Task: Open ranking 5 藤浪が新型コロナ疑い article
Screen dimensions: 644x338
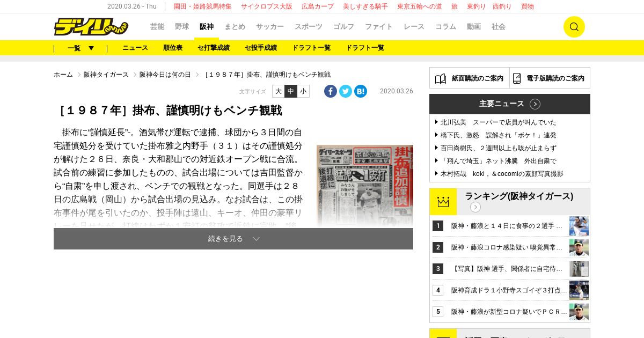Action: coord(509,312)
